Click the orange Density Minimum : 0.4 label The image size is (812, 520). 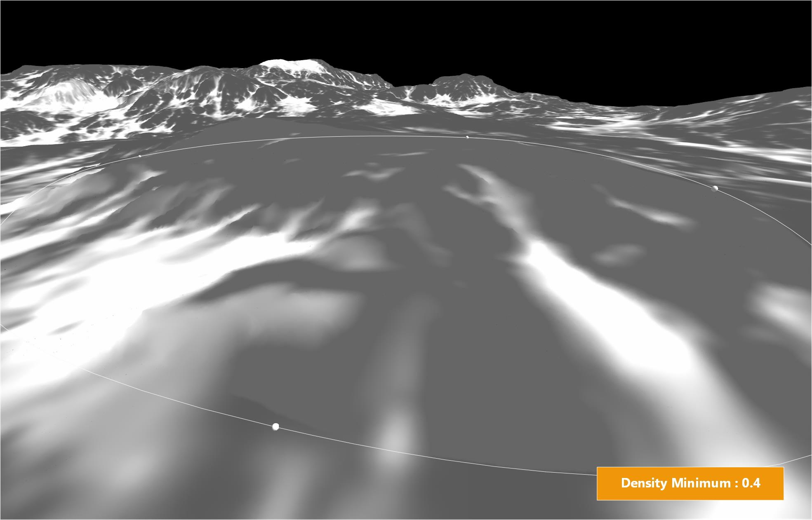pyautogui.click(x=690, y=483)
